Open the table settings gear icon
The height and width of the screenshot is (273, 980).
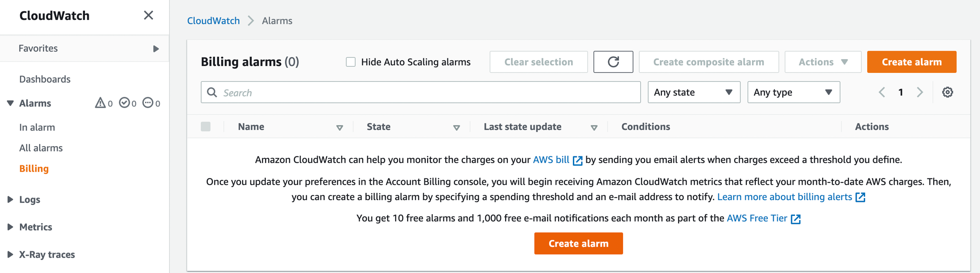pyautogui.click(x=947, y=92)
